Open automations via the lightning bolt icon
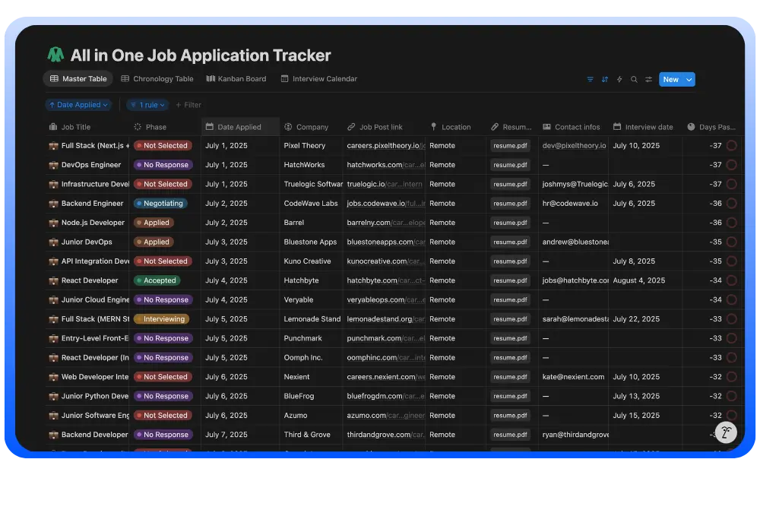The image size is (760, 532). 619,79
